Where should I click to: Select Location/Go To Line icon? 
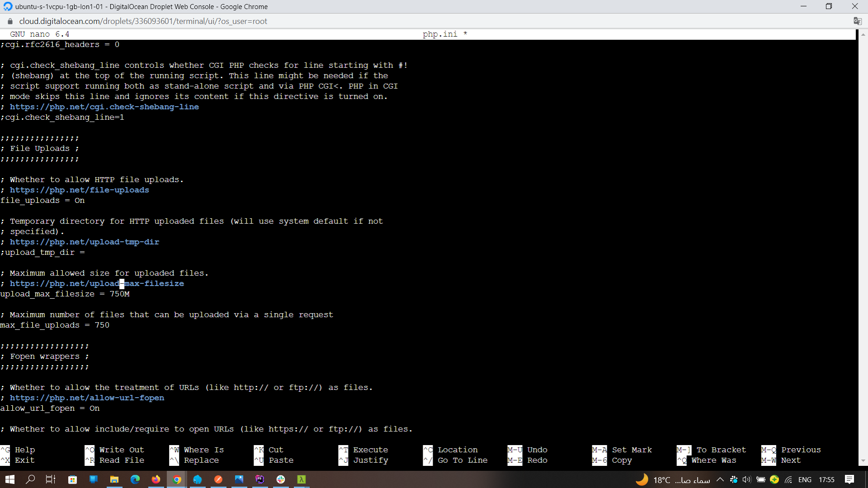pos(427,455)
